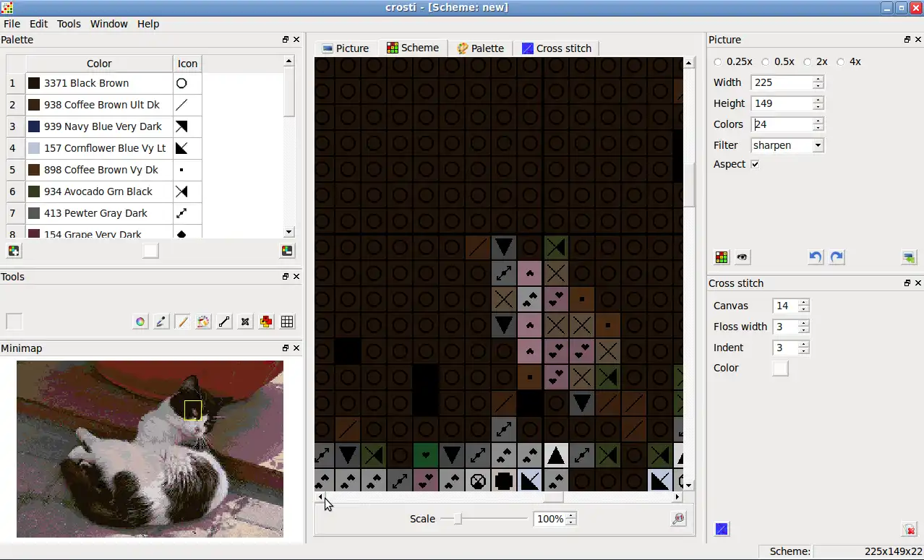924x560 pixels.
Task: Click the redo icon in Picture panel
Action: [837, 257]
